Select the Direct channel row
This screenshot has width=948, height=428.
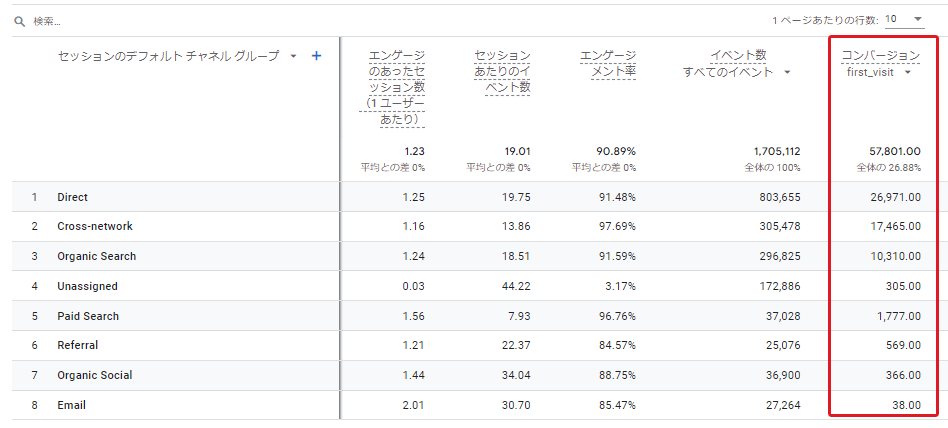click(473, 196)
